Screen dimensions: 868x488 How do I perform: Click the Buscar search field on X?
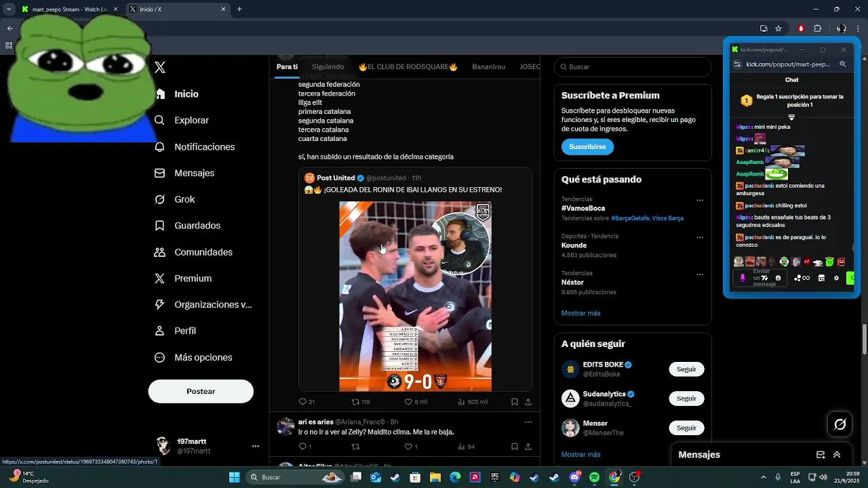tap(633, 66)
